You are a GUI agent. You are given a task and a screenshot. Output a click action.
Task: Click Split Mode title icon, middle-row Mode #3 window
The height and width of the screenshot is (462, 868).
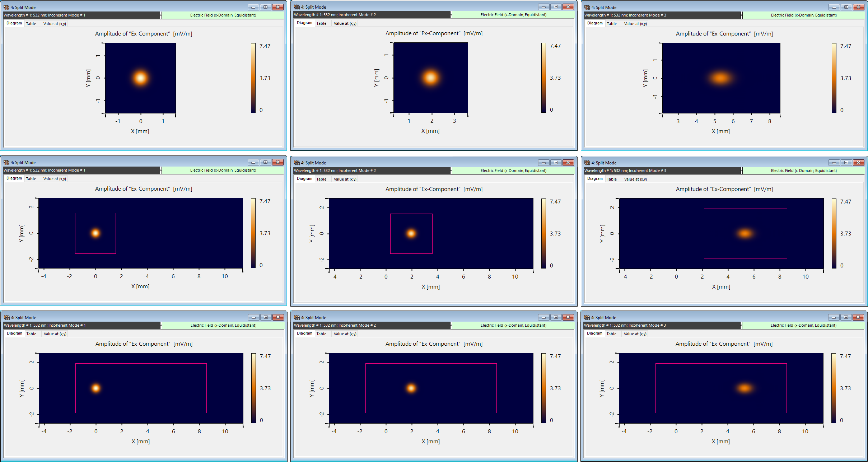(587, 163)
